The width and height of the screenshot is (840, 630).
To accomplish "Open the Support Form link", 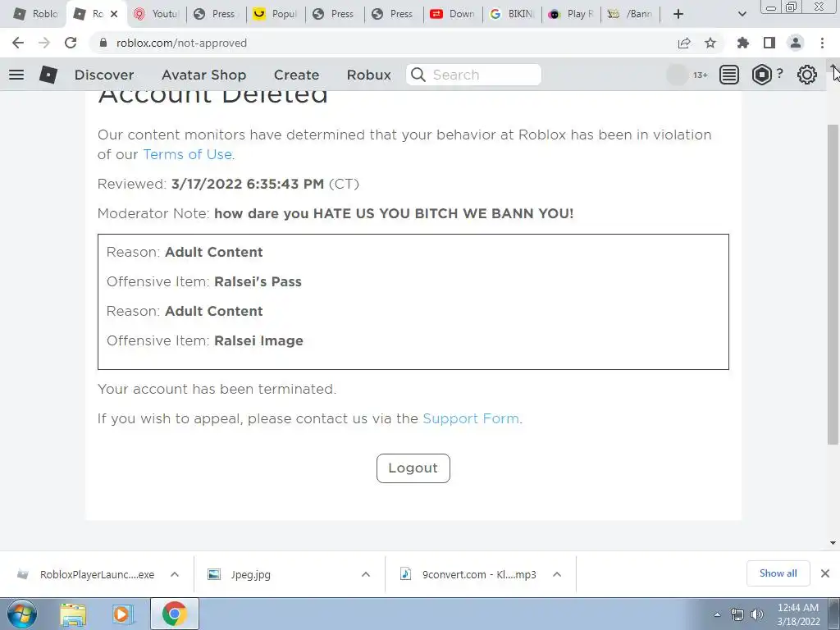I will tap(471, 418).
